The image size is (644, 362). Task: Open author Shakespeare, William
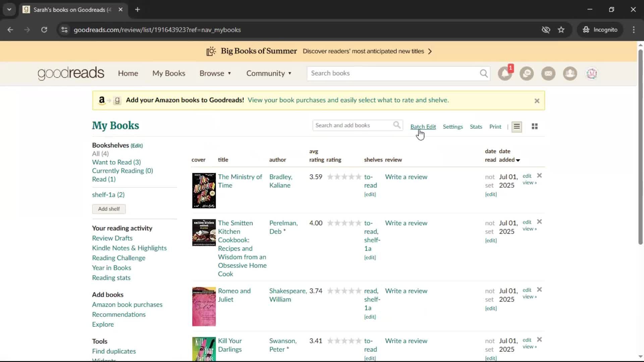click(x=288, y=295)
